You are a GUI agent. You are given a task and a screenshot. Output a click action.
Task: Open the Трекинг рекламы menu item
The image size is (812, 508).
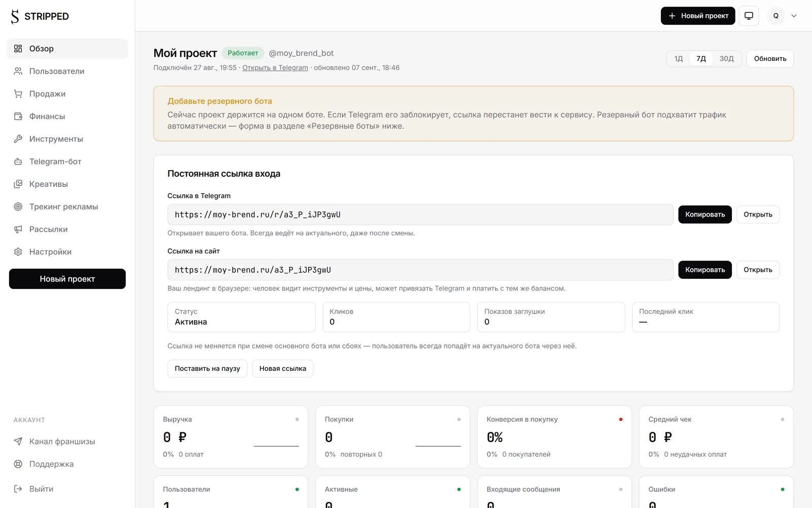pyautogui.click(x=67, y=207)
